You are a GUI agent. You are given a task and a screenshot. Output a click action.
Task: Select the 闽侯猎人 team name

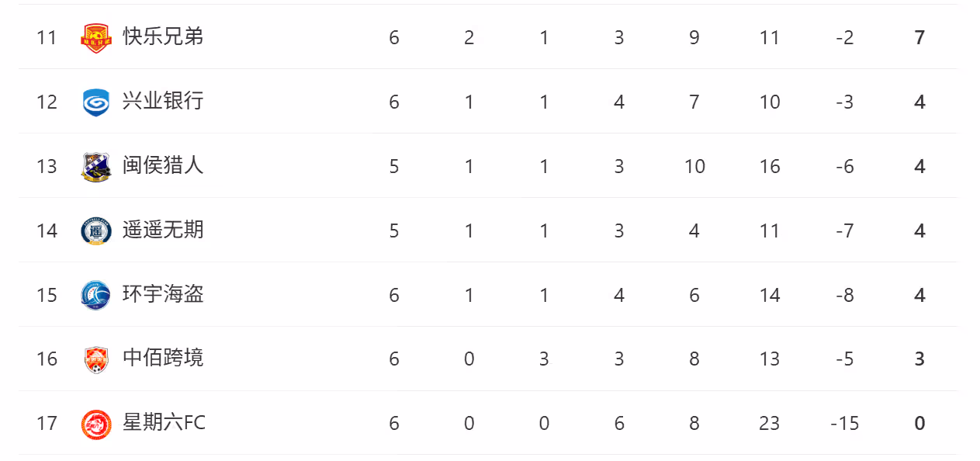[x=163, y=165]
